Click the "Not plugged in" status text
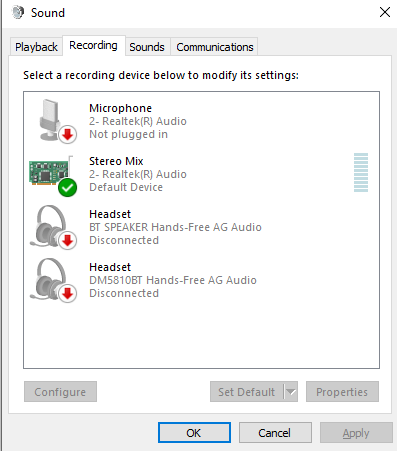 (x=128, y=134)
